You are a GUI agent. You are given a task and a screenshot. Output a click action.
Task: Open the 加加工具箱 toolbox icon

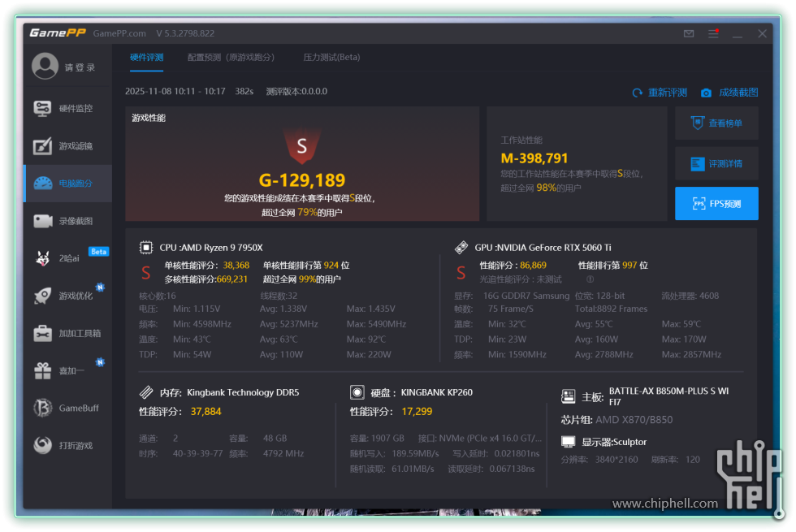point(43,333)
